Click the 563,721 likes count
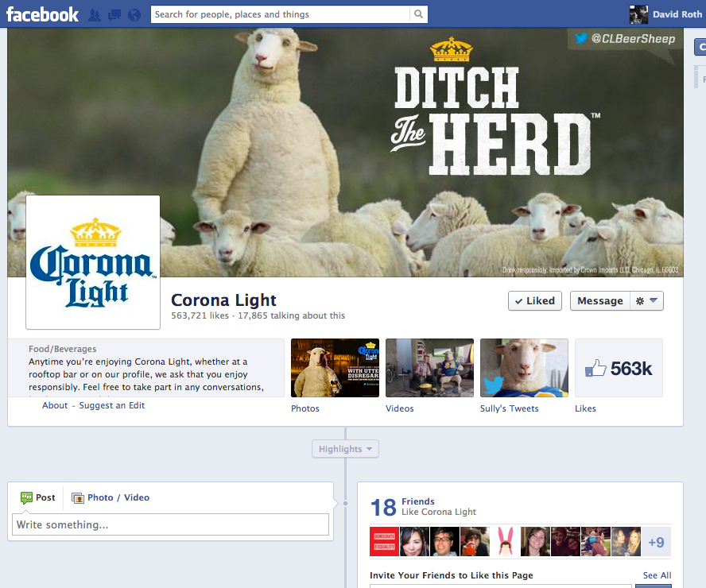Screen dimensions: 706x588 click(x=200, y=315)
